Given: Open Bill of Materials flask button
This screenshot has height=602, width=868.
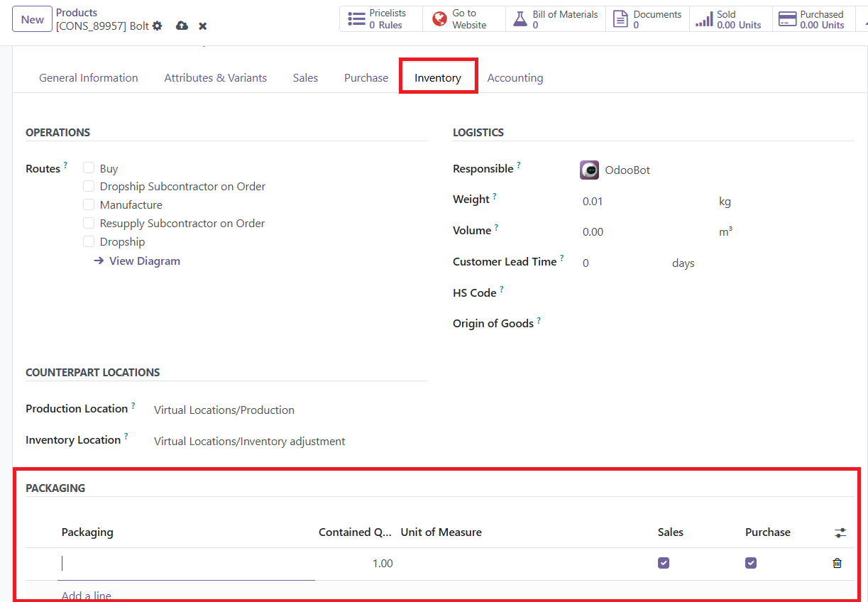Looking at the screenshot, I should click(556, 19).
